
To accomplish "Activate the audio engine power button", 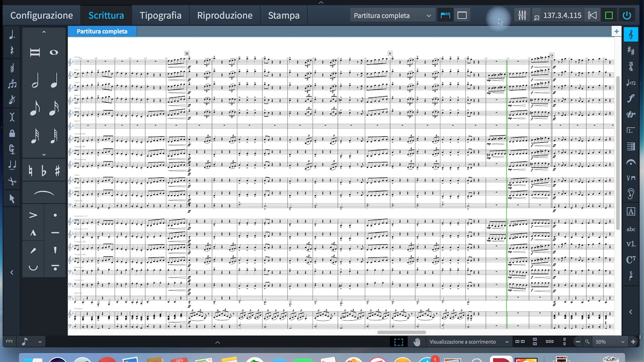I will click(x=627, y=16).
